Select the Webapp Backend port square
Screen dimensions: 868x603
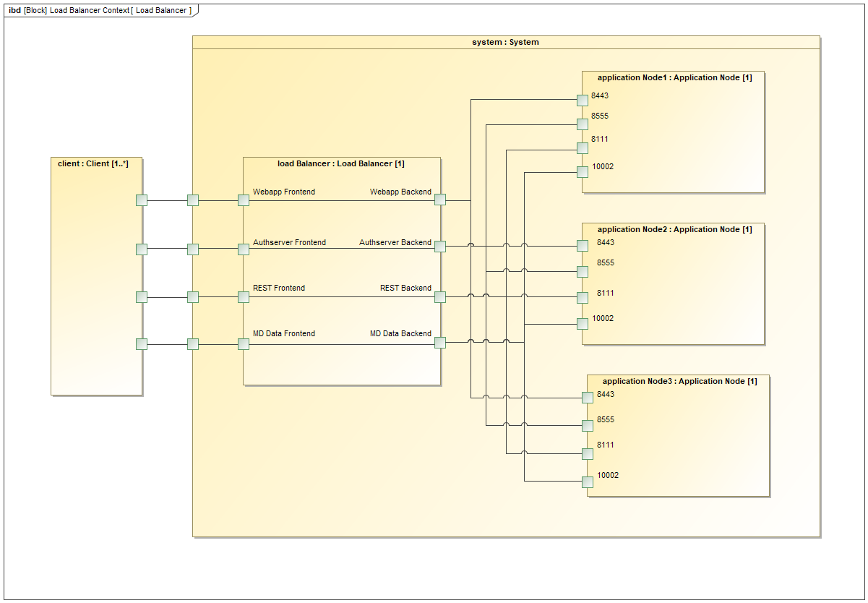click(440, 200)
